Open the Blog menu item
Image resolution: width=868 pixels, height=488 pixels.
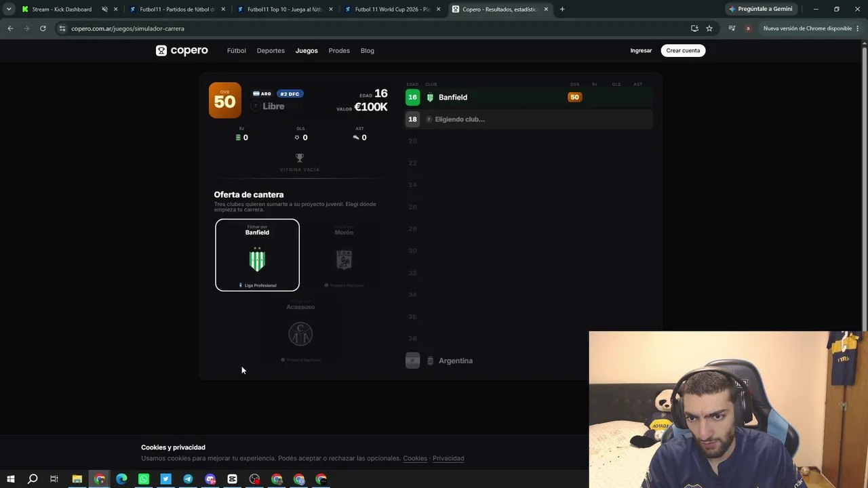pos(368,50)
